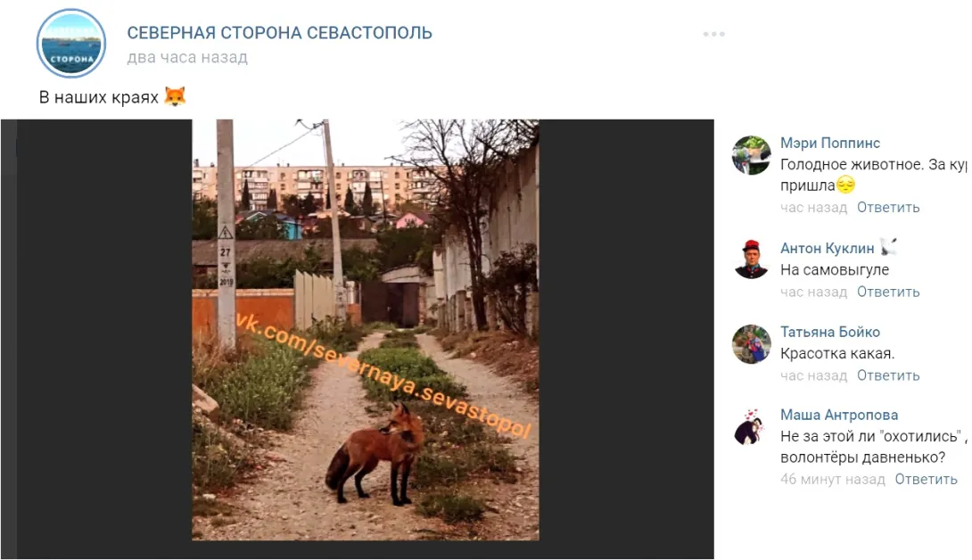Open commenter name Мэри Поппинс

(830, 144)
